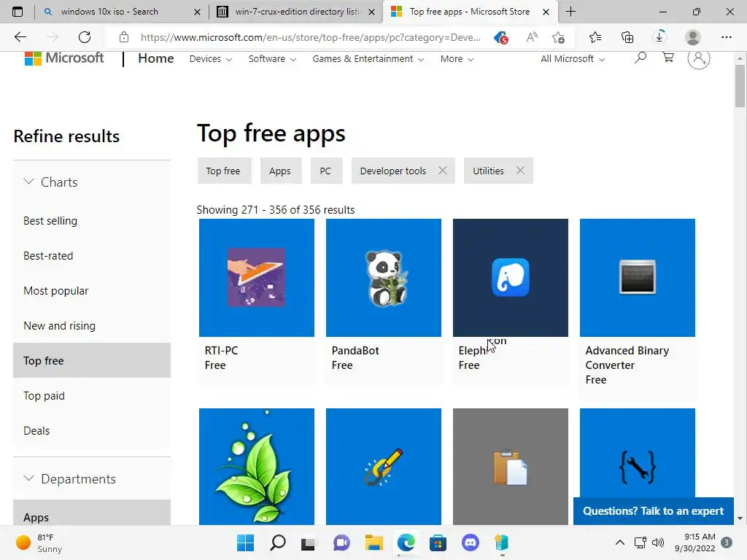Select the Deals chart
This screenshot has width=747, height=560.
coord(36,430)
